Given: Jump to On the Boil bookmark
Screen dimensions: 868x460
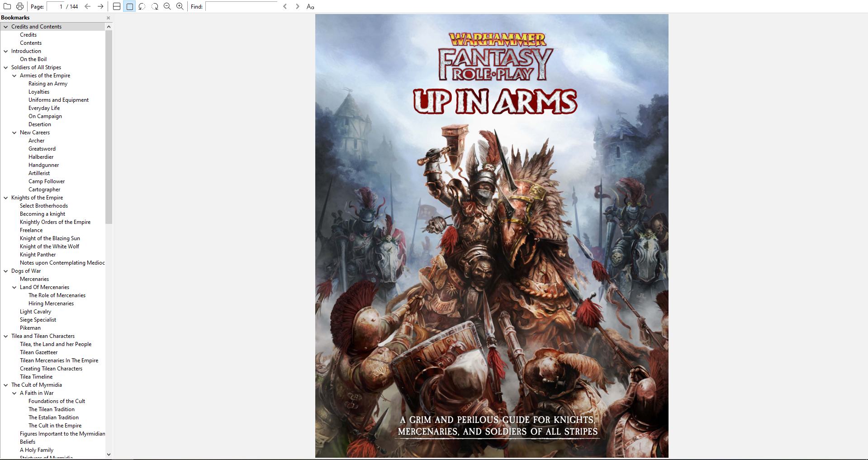Looking at the screenshot, I should point(33,59).
